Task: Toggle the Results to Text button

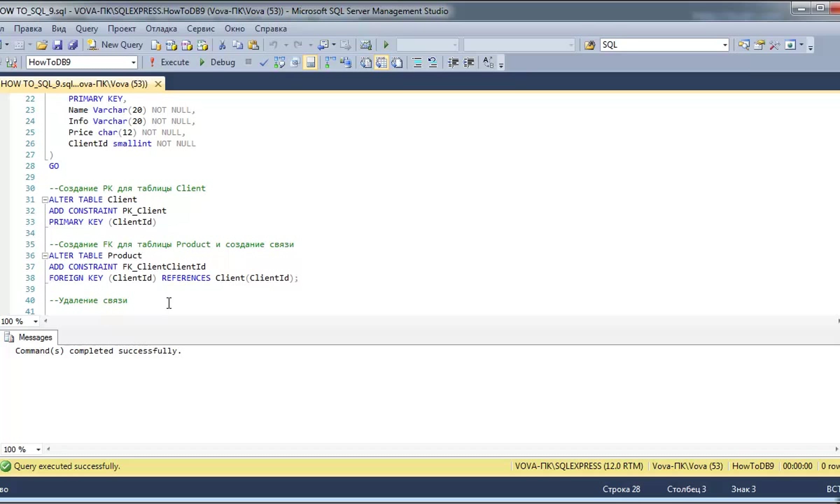Action: (x=366, y=63)
